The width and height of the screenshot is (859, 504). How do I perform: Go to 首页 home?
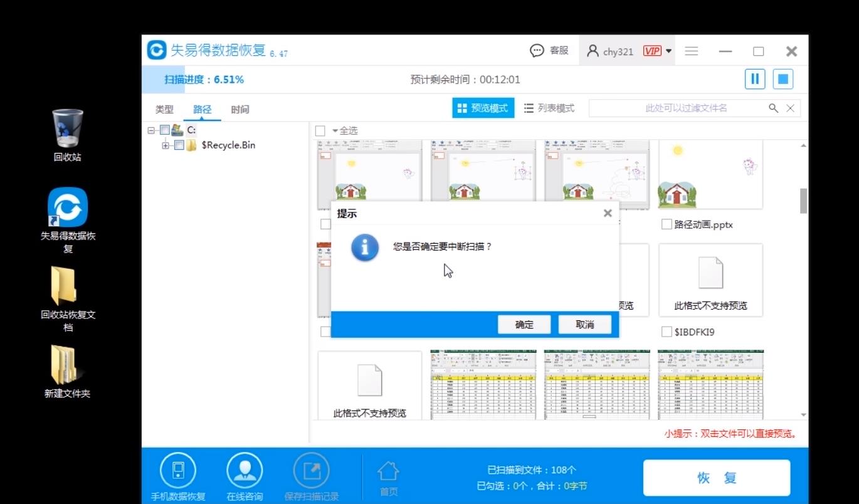tap(388, 479)
